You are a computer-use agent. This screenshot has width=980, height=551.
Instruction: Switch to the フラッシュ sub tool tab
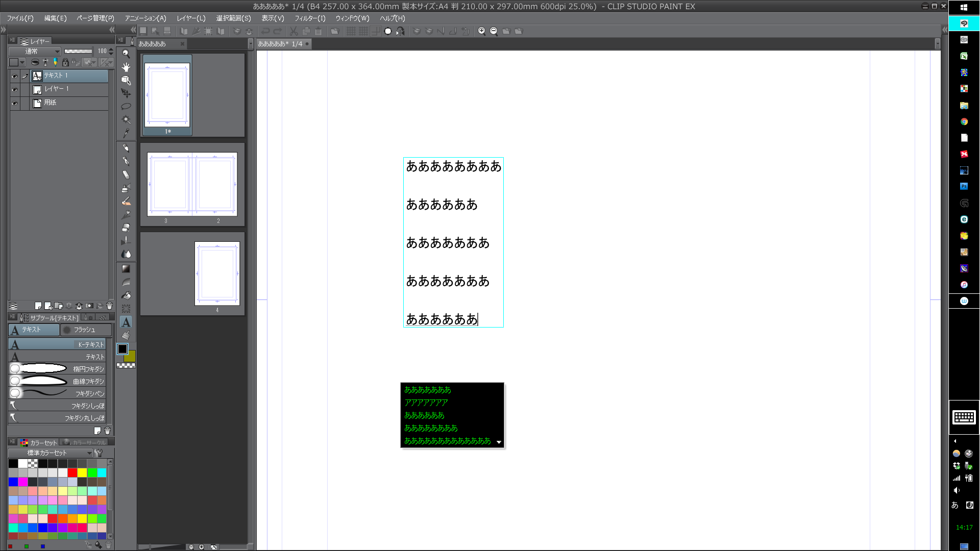[x=85, y=330]
